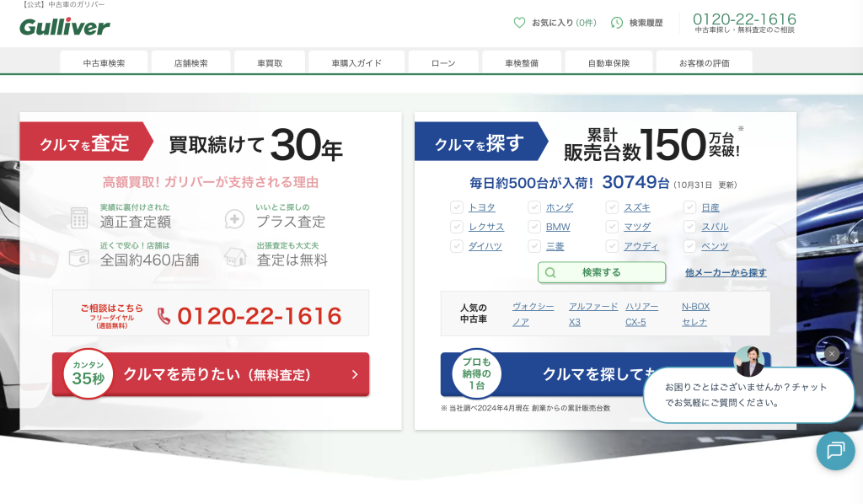Open search history clock icon
This screenshot has height=504, width=863.
pyautogui.click(x=617, y=23)
